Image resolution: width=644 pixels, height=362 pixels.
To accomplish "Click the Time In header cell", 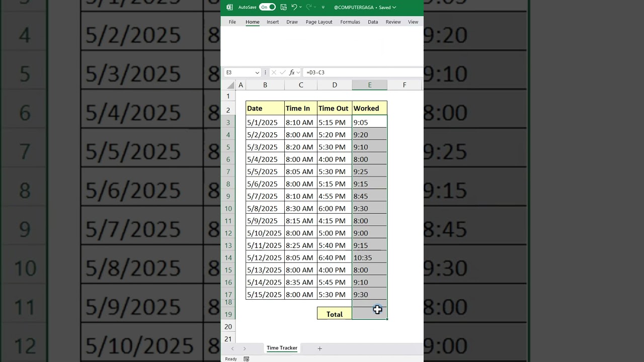I will 301,108.
